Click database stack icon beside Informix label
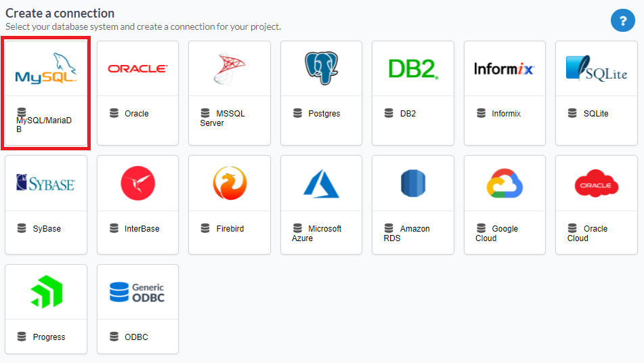 click(481, 113)
